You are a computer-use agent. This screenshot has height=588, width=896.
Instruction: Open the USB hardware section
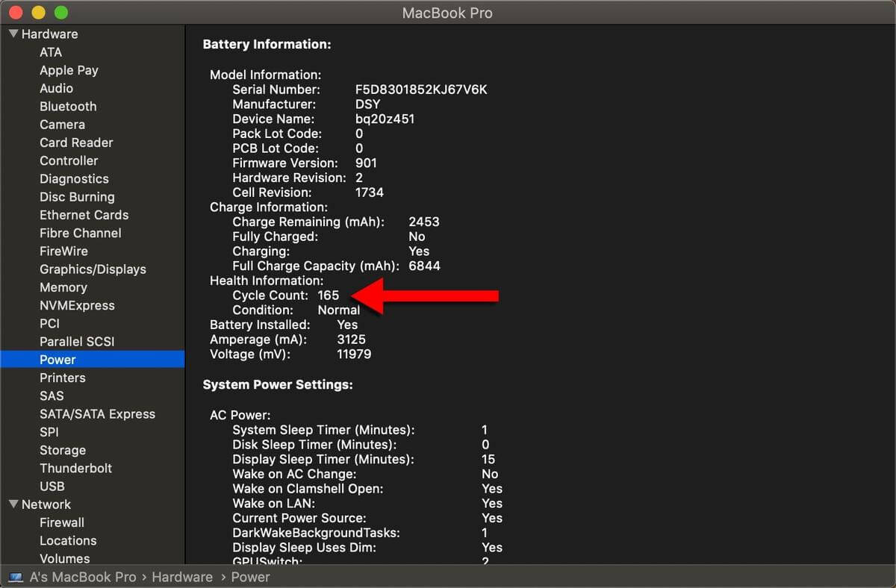(x=52, y=487)
